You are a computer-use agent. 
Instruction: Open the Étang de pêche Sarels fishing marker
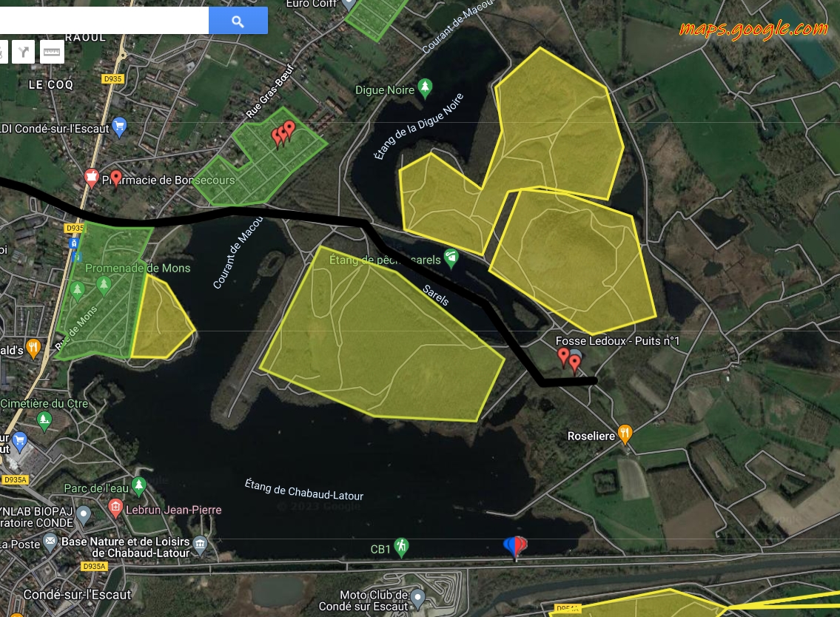pyautogui.click(x=451, y=259)
